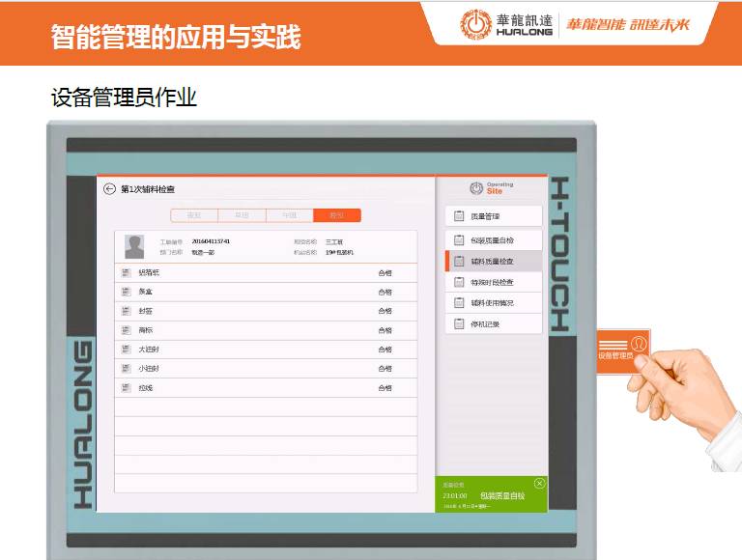Click the Operating Site power logo
The height and width of the screenshot is (560, 742).
(x=476, y=188)
